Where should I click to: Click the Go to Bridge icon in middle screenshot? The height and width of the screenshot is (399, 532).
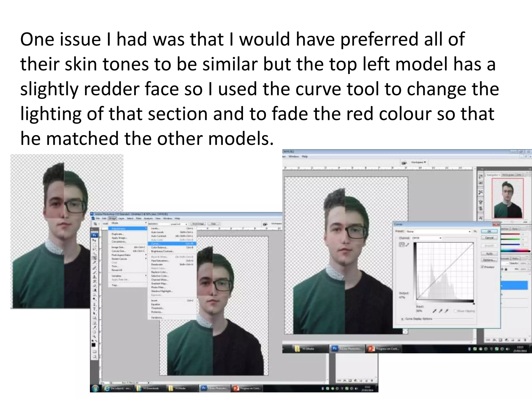(x=265, y=224)
